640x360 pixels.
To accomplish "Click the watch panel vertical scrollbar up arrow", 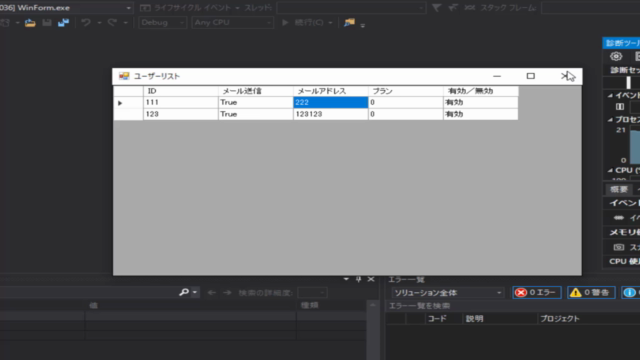I will pos(372,305).
